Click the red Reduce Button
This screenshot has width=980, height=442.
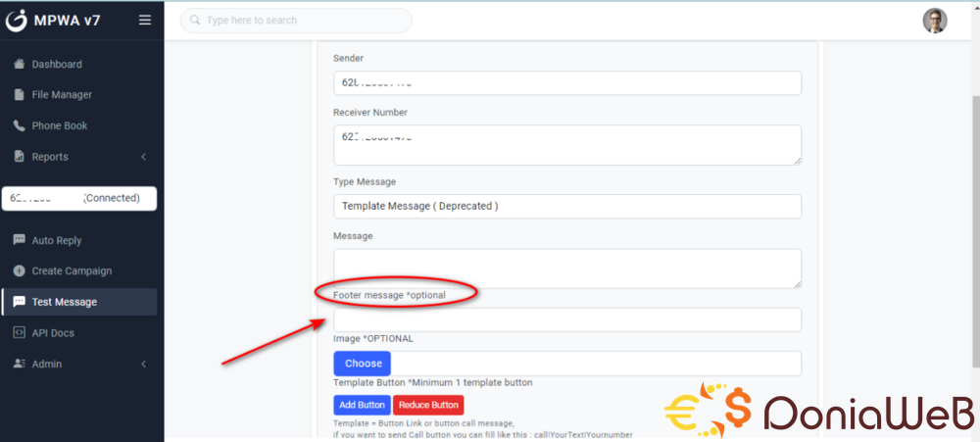click(x=429, y=405)
